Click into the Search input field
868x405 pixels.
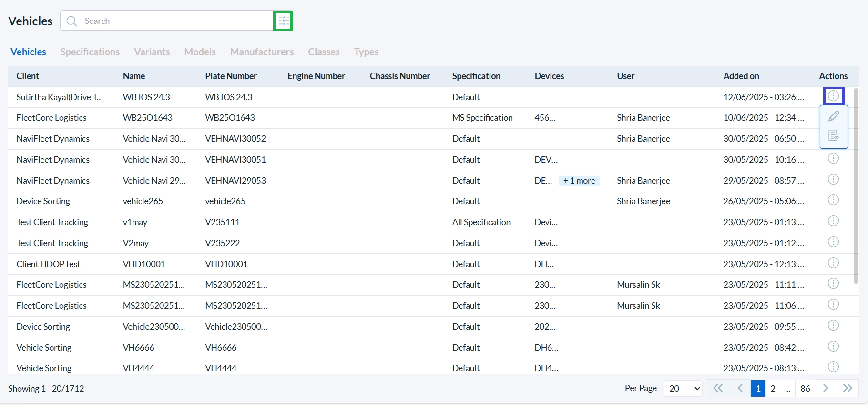(x=176, y=21)
